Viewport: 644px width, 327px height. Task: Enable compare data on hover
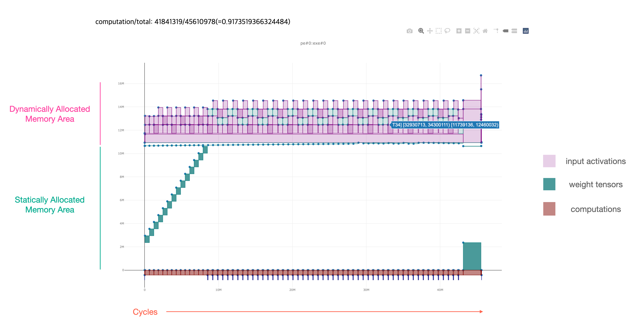coord(514,31)
